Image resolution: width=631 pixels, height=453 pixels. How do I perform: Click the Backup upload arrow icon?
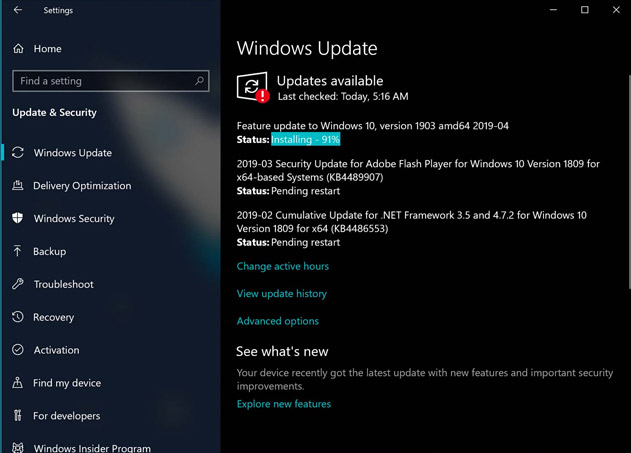[x=17, y=251]
